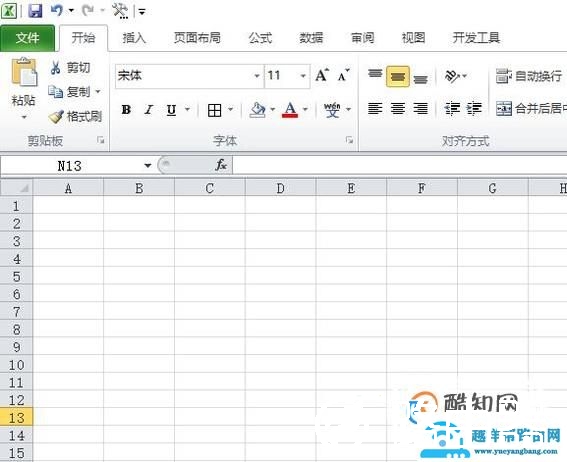Toggle center text horizontally
This screenshot has width=567, height=462.
(398, 108)
